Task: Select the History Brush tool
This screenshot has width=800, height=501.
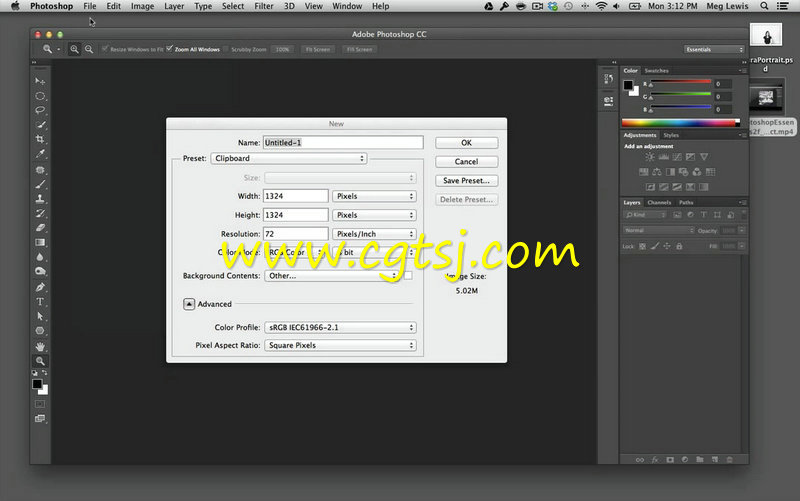Action: [x=40, y=213]
